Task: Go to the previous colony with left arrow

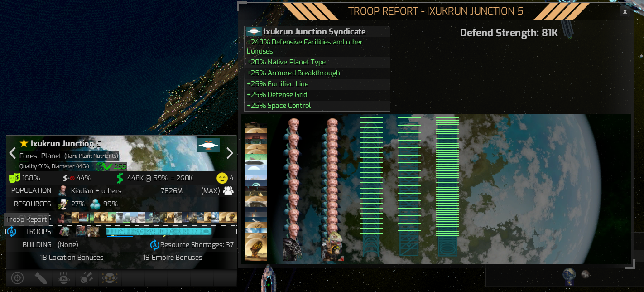Action: click(13, 153)
